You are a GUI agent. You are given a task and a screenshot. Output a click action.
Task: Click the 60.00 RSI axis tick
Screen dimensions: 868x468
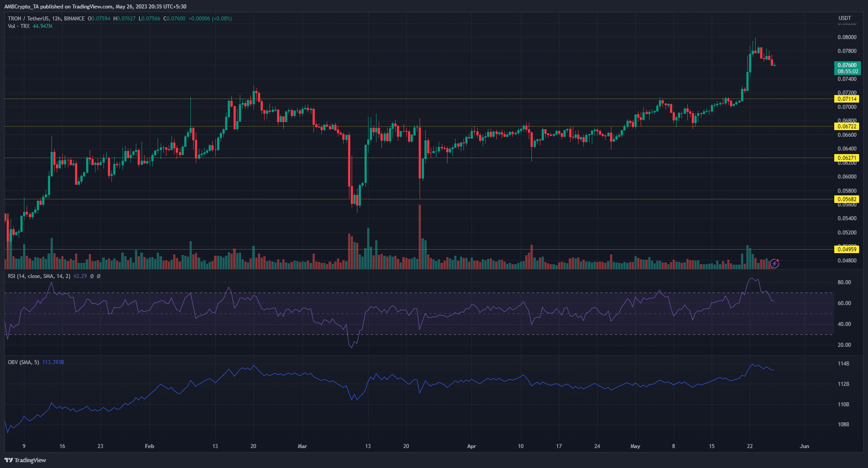click(844, 303)
